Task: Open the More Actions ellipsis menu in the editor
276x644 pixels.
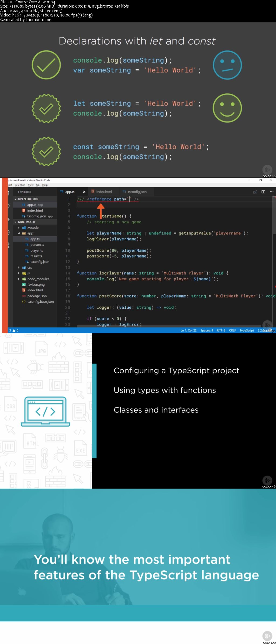Action: 271,192
